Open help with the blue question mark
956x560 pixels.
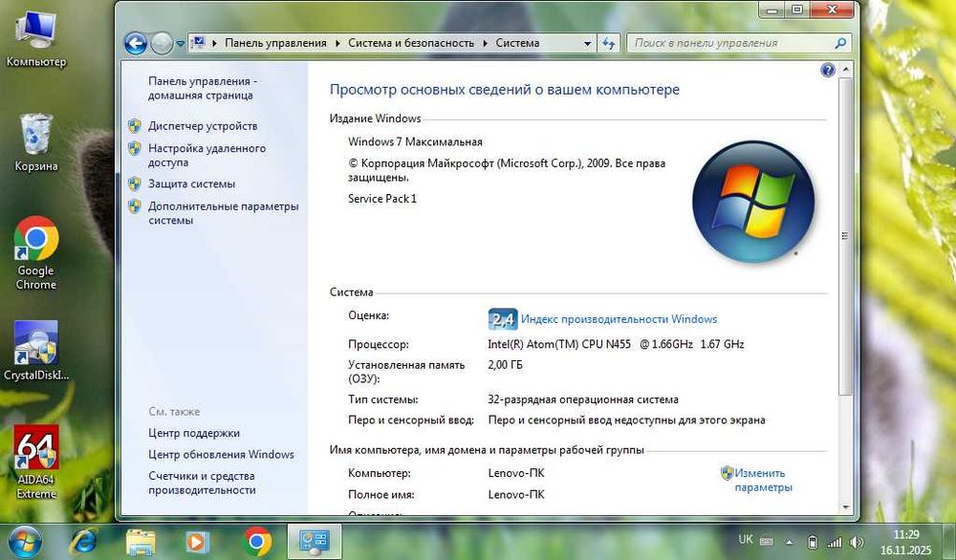(827, 70)
